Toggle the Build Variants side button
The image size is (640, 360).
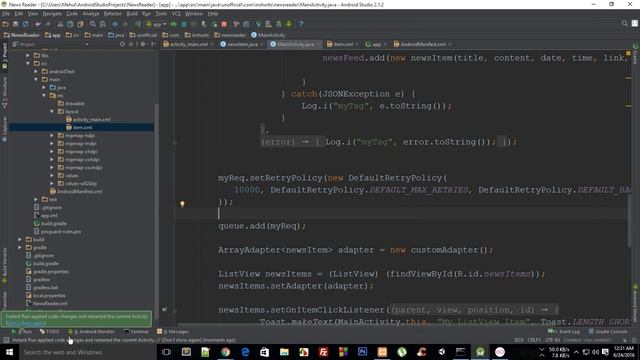[4, 264]
